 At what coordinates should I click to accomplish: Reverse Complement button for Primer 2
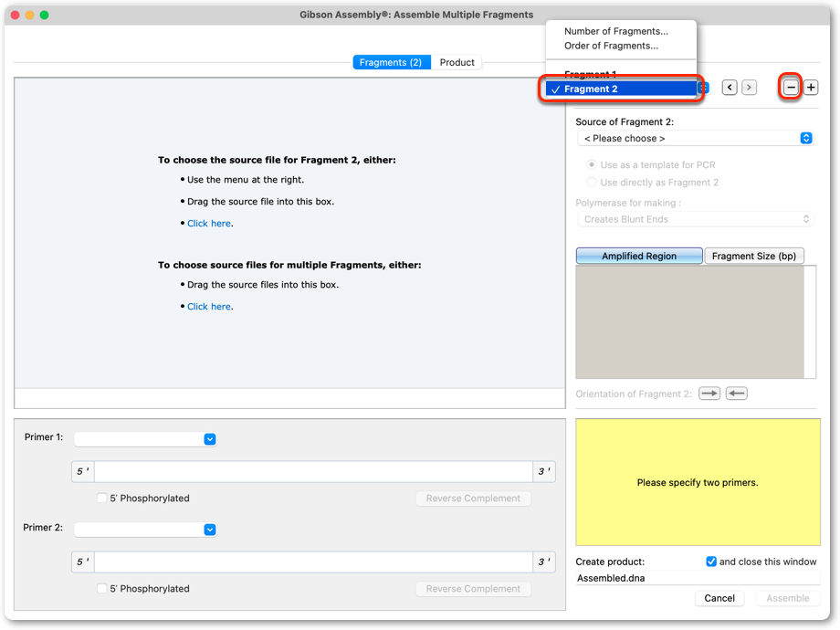473,589
